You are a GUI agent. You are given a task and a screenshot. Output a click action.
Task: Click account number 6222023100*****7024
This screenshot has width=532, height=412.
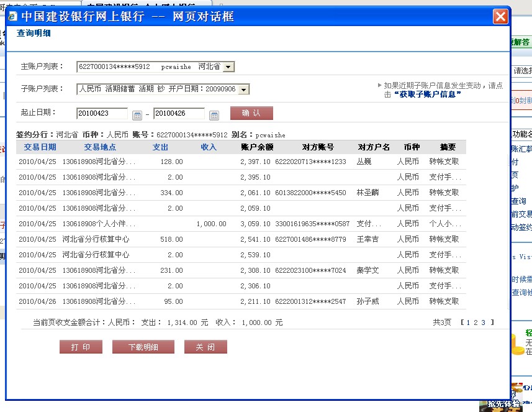310,271
